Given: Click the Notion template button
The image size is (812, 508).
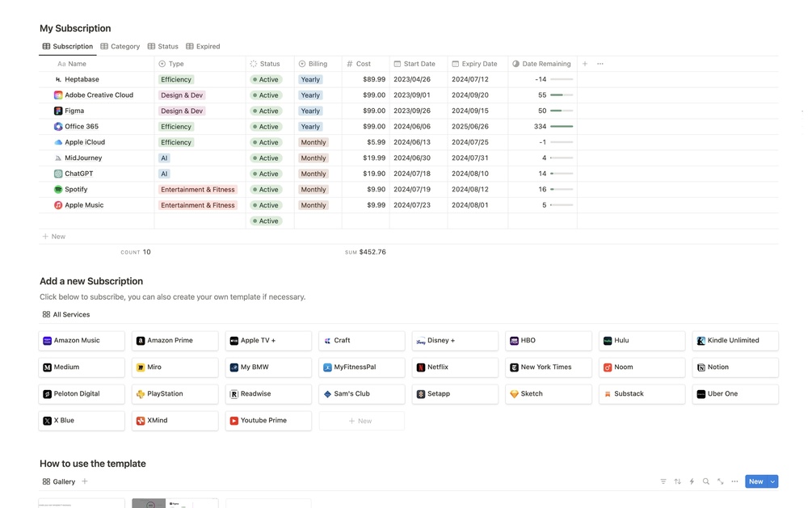Looking at the screenshot, I should pyautogui.click(x=735, y=367).
